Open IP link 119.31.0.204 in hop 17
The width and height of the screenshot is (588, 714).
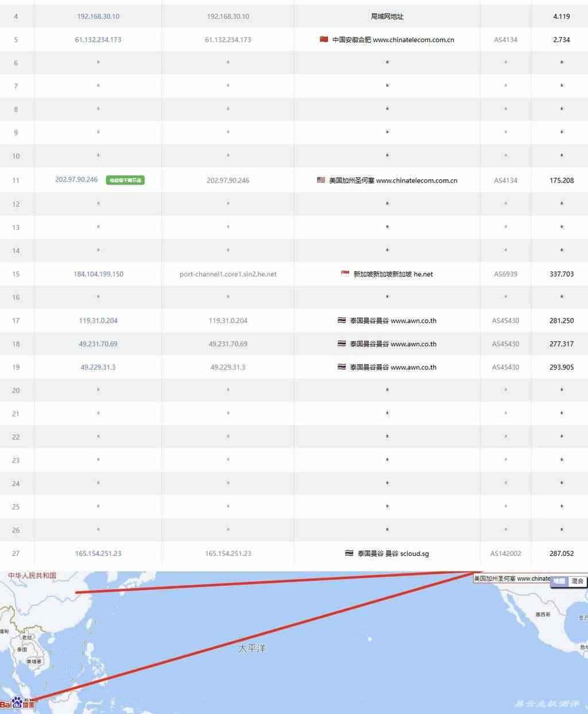[x=98, y=321]
